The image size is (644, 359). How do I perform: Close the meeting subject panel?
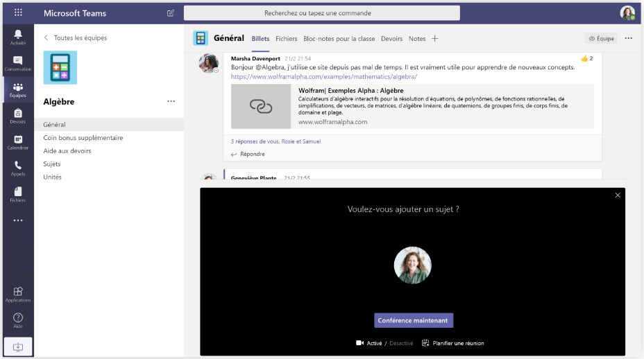(x=618, y=195)
